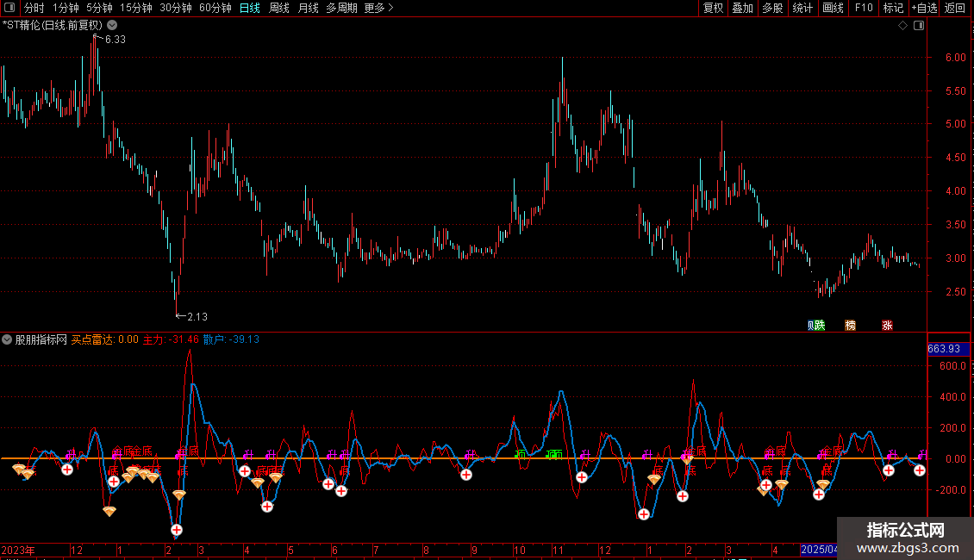Click the 返回 back button
974x560 pixels.
(955, 8)
